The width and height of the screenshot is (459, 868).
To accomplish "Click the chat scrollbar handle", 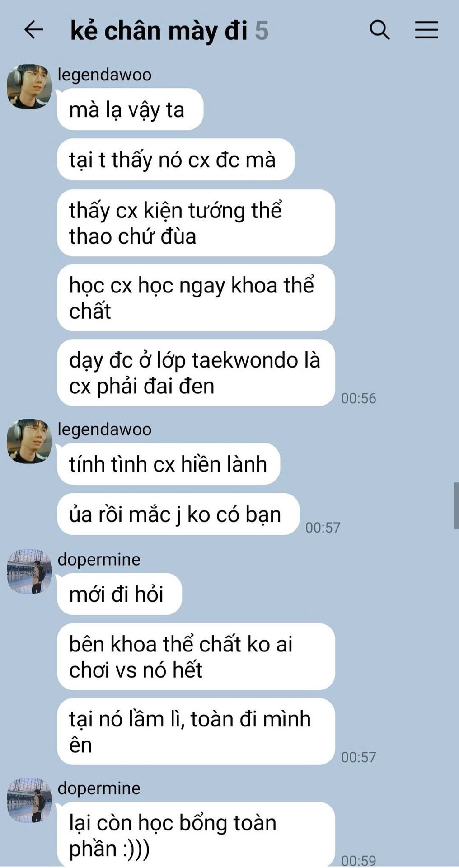I will coord(456,505).
